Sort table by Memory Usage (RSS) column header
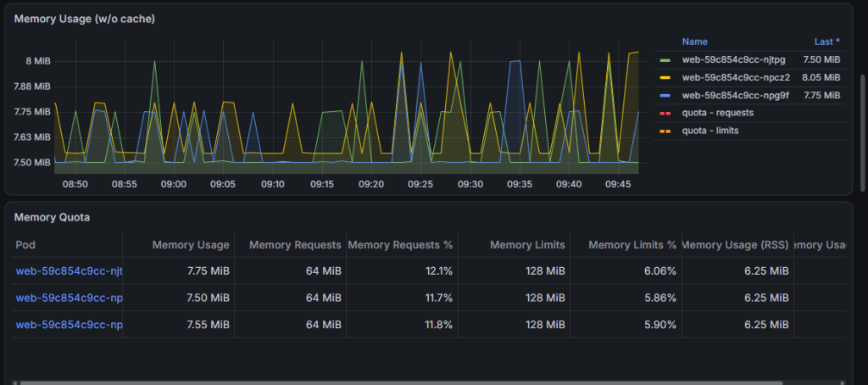This screenshot has width=868, height=385. [x=736, y=245]
